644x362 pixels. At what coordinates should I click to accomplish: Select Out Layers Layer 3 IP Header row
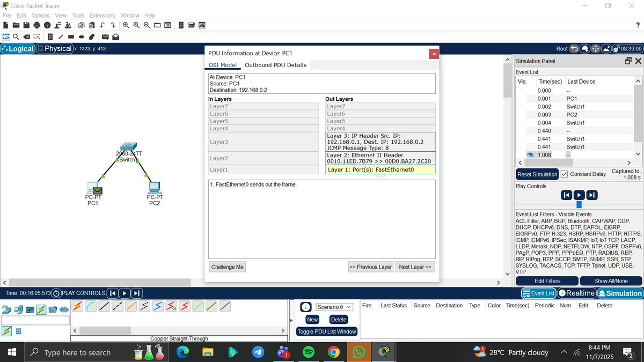380,142
